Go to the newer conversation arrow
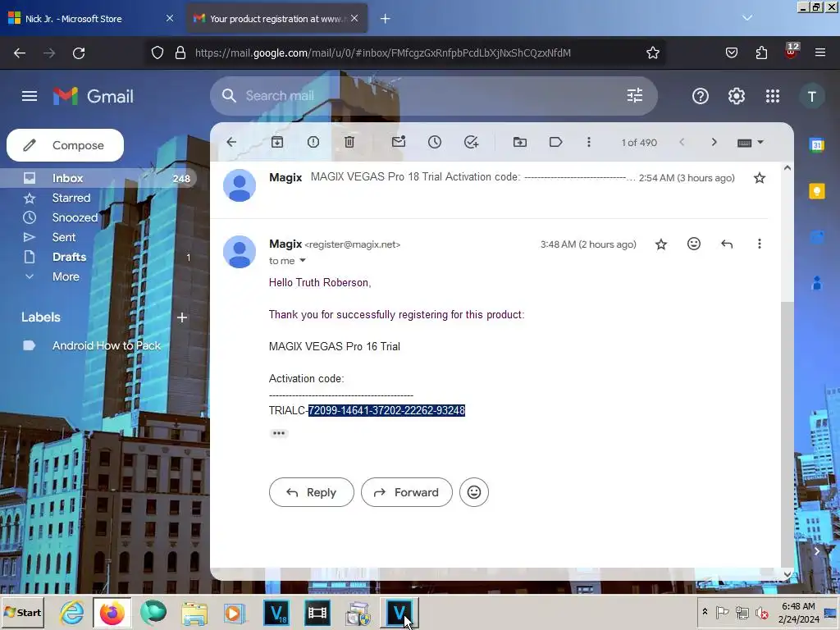Screen dimensions: 840x630 (682, 142)
